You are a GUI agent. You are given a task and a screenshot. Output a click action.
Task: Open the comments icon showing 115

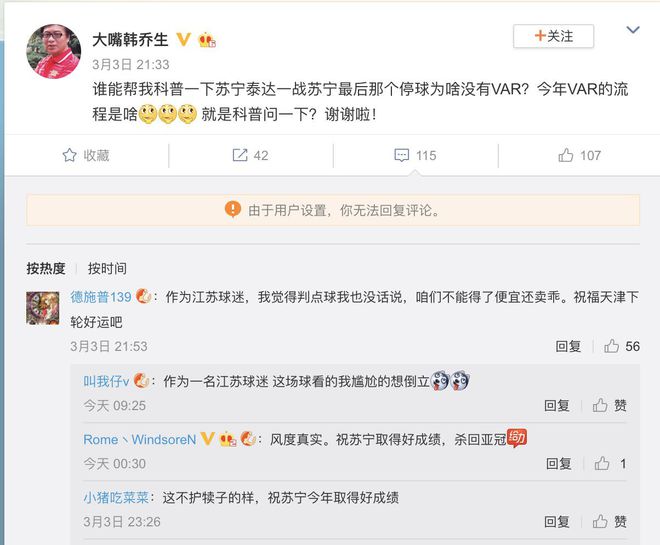(401, 155)
